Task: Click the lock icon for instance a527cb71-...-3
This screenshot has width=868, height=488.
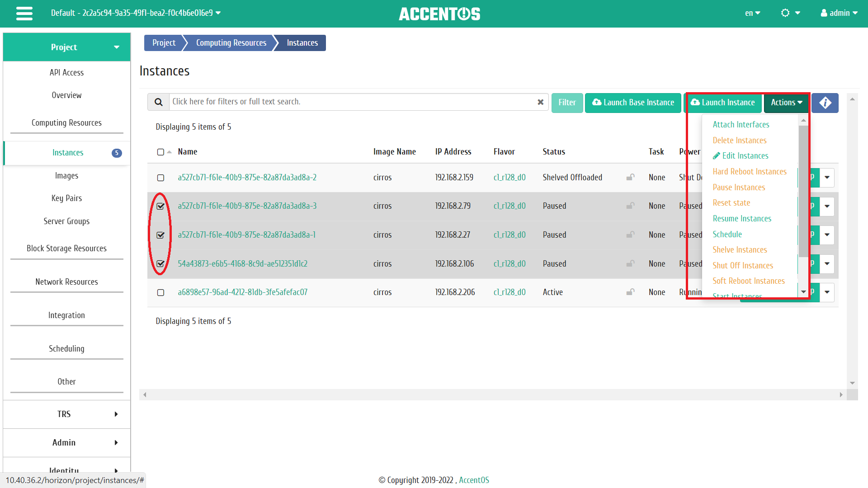Action: [x=630, y=206]
